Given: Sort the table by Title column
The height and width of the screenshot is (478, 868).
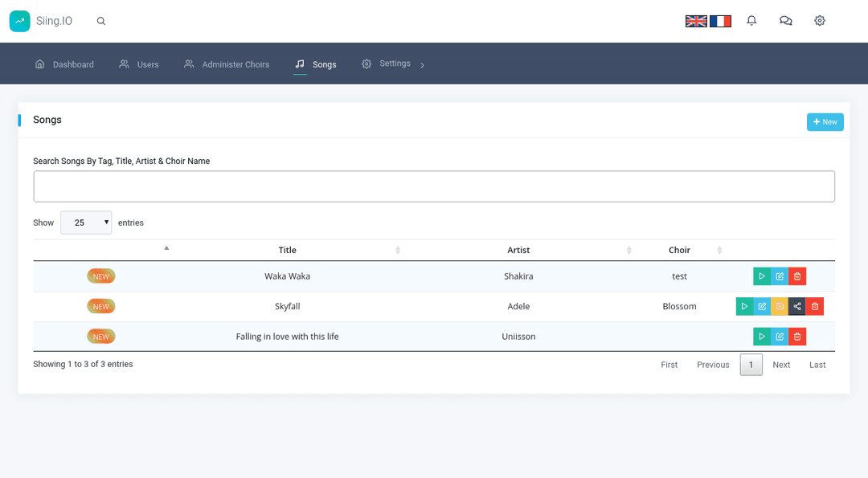Looking at the screenshot, I should pyautogui.click(x=287, y=250).
